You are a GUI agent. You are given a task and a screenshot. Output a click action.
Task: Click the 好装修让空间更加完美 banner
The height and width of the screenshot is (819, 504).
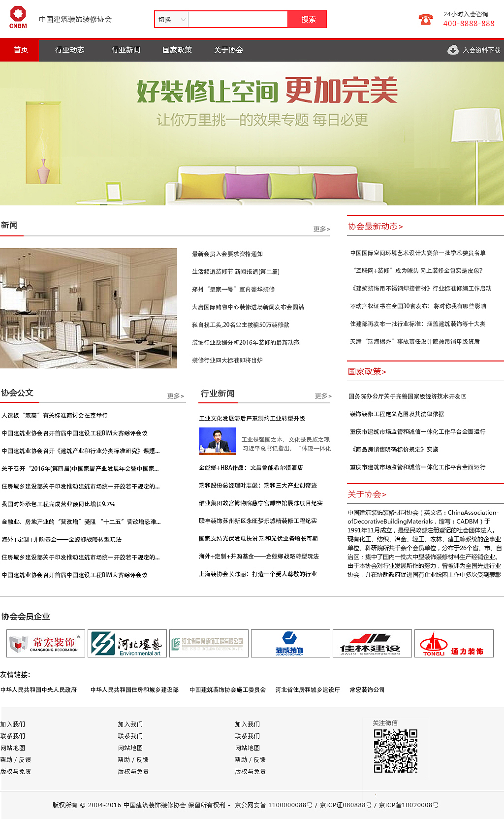click(x=252, y=133)
